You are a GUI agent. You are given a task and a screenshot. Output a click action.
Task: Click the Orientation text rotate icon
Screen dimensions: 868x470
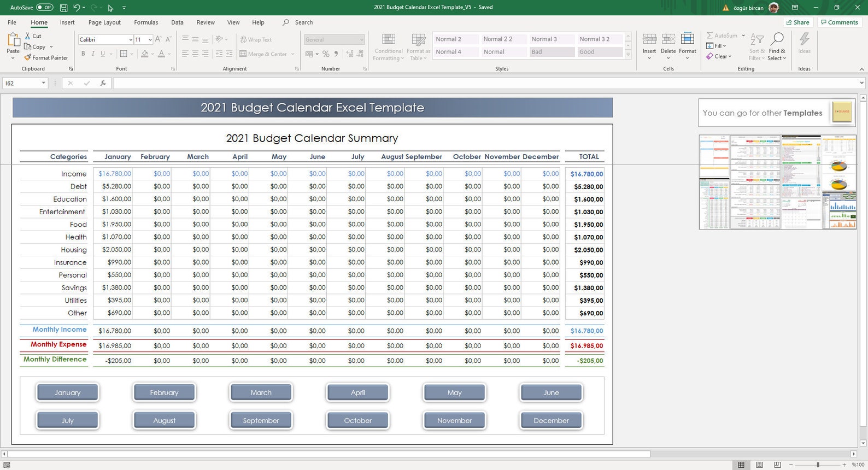[x=219, y=39]
